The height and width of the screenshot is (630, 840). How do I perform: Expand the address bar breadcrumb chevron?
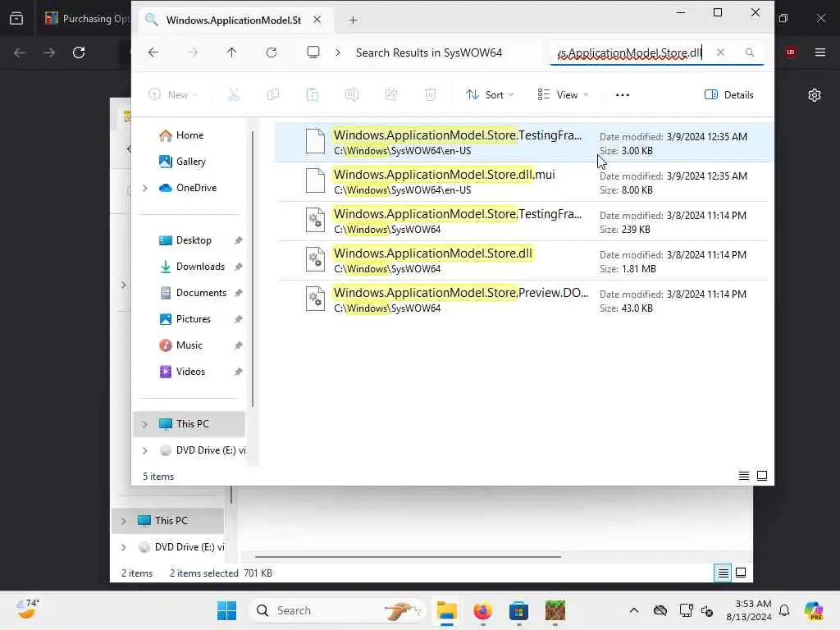point(337,52)
